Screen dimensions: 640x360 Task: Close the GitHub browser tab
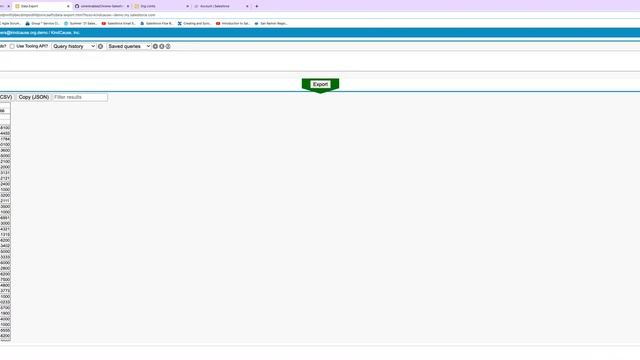[x=128, y=6]
